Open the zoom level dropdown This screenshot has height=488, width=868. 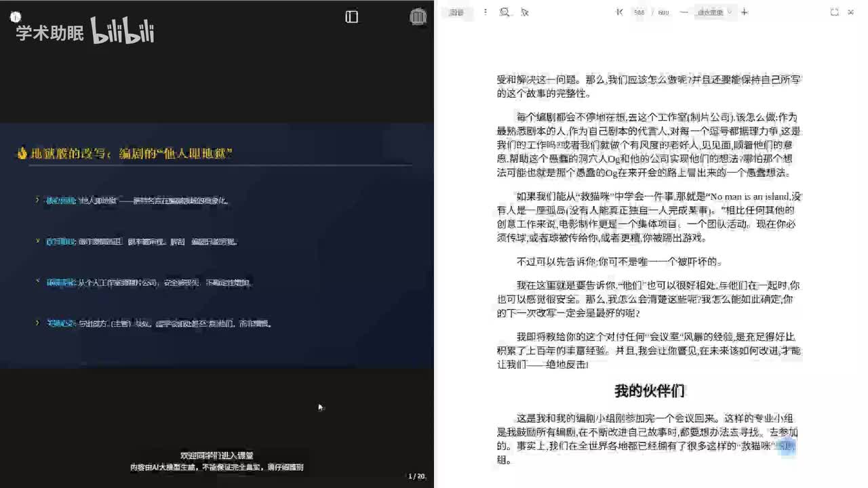pos(715,12)
